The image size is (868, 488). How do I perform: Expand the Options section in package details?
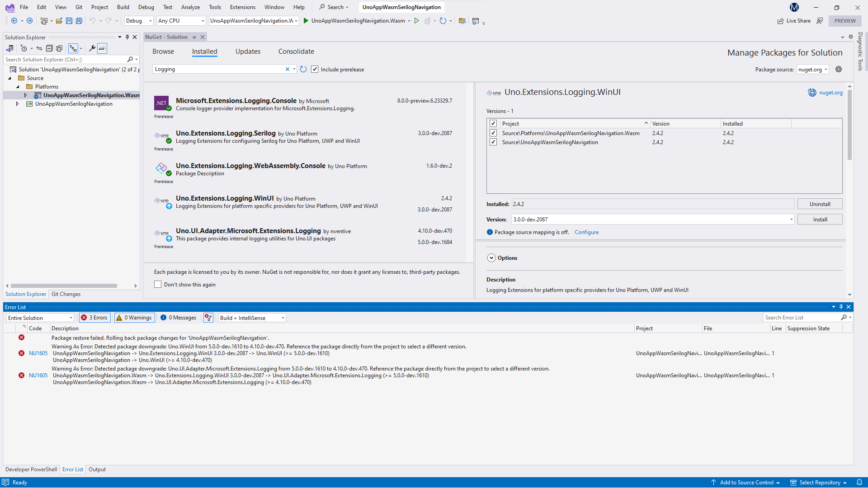tap(491, 258)
